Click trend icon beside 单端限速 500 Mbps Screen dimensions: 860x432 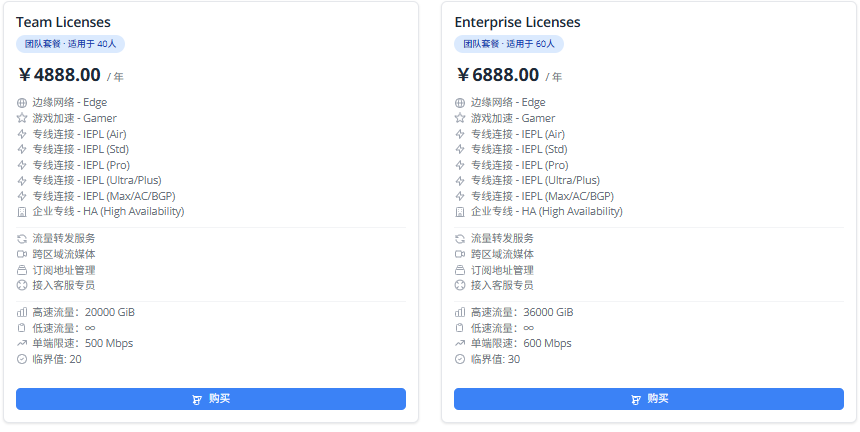click(x=23, y=343)
